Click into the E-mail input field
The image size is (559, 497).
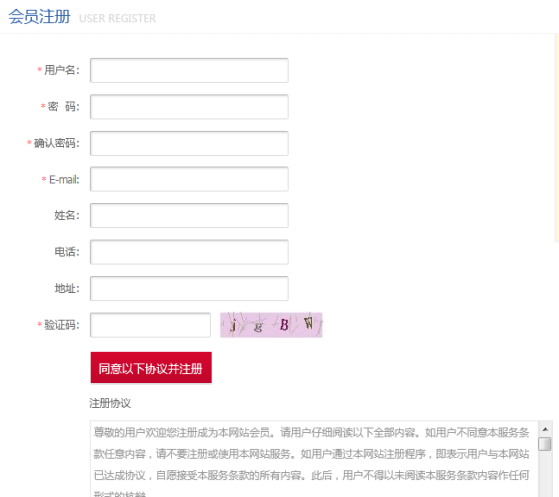189,179
